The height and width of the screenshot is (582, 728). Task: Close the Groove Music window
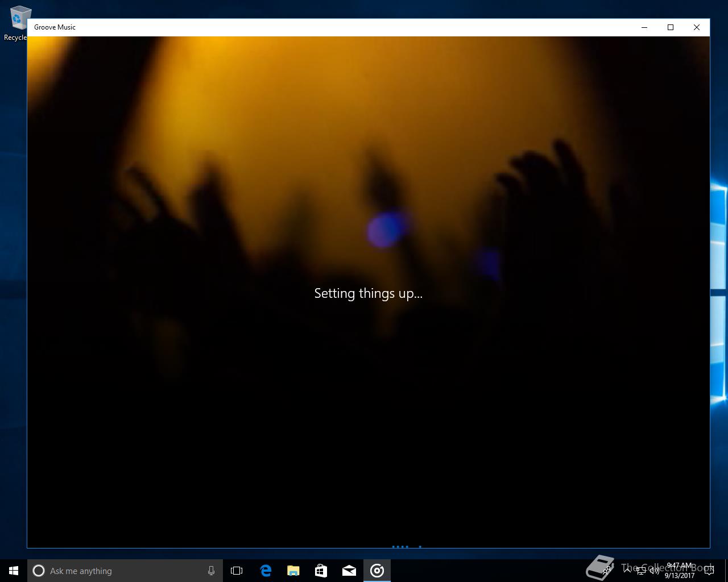pyautogui.click(x=697, y=27)
